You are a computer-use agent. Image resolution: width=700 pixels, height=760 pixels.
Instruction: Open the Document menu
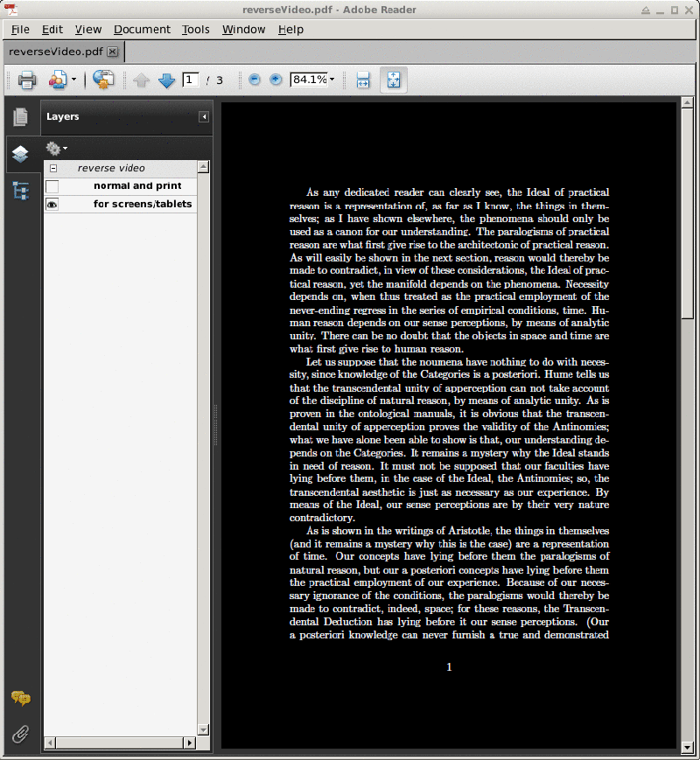click(142, 29)
